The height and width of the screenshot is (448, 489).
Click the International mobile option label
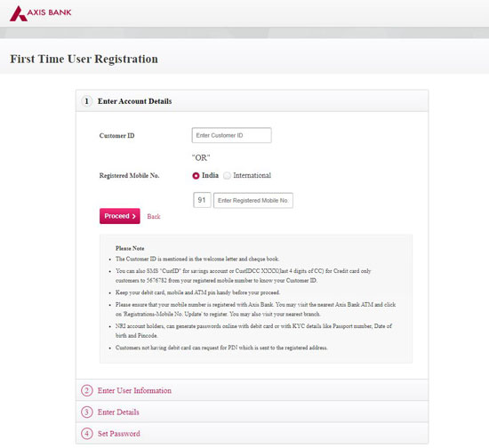tap(252, 175)
